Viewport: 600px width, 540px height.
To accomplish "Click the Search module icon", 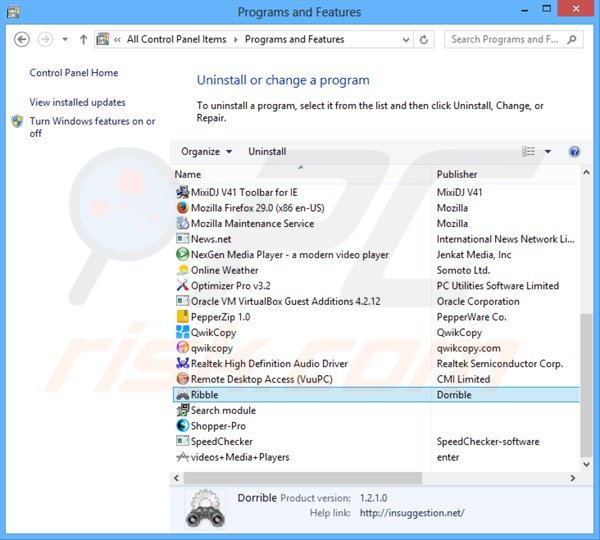I will pyautogui.click(x=183, y=410).
